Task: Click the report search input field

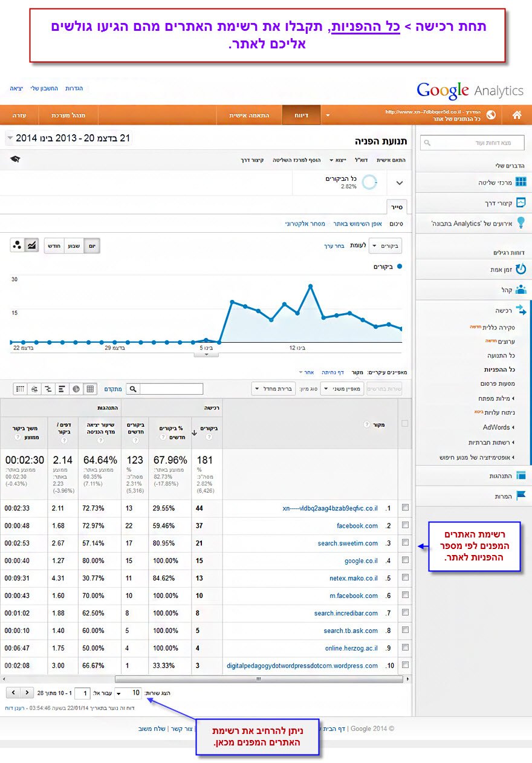Action: tap(472, 143)
